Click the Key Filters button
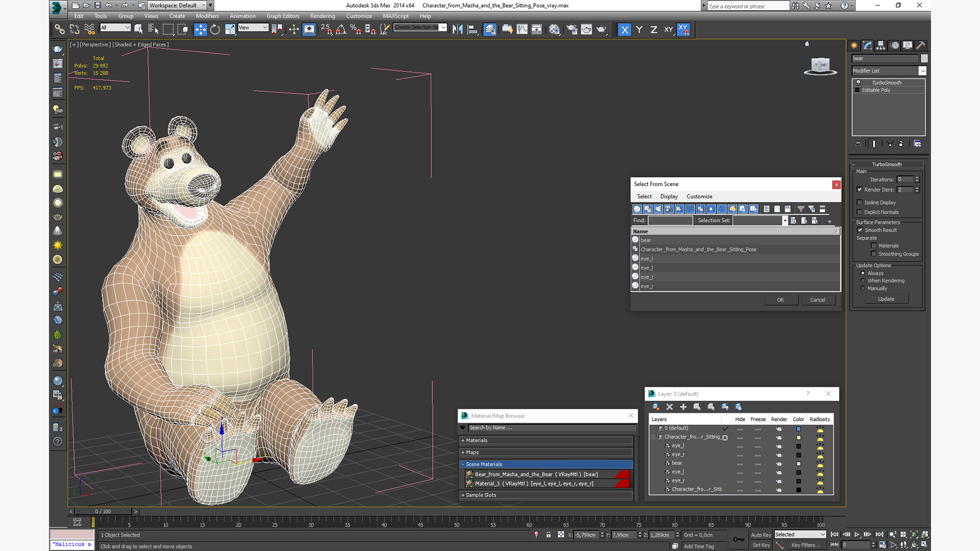 805,545
